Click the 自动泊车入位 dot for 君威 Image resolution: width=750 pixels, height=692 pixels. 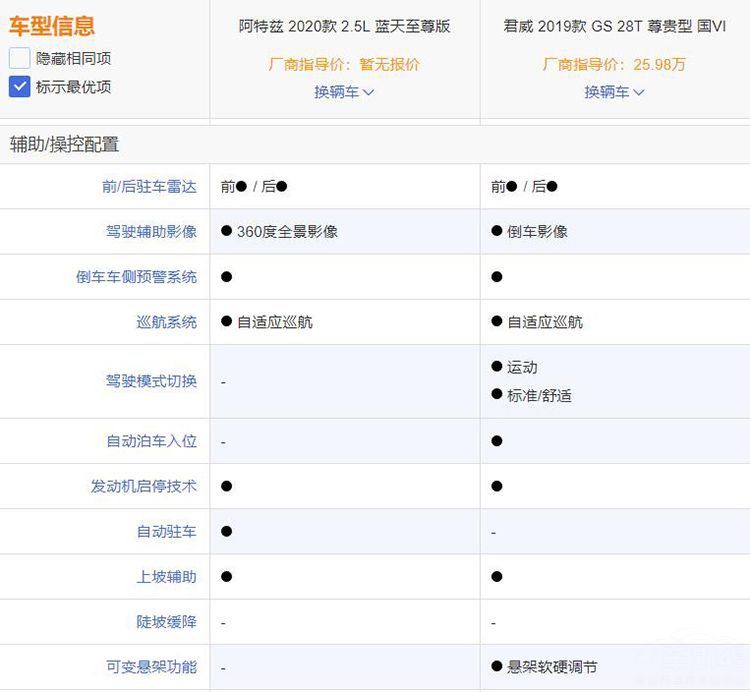[x=496, y=441]
